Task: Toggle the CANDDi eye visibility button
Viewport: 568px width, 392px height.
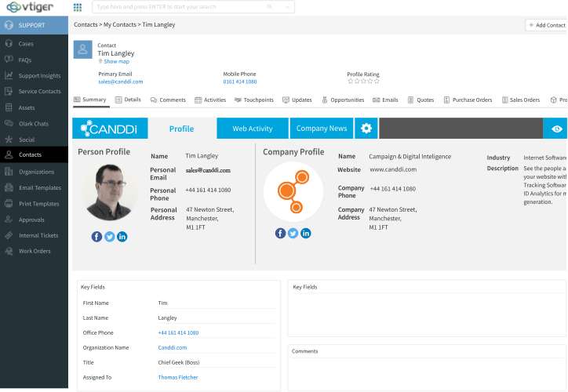Action: click(556, 128)
